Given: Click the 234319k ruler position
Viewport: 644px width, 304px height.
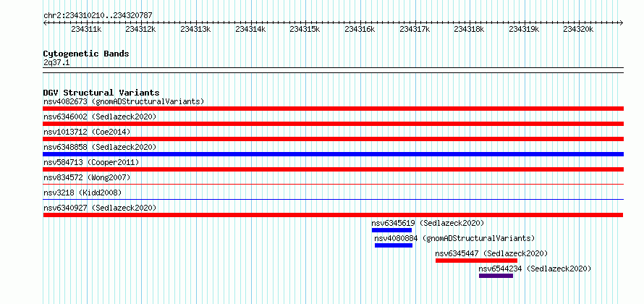Looking at the screenshot, I should (x=524, y=29).
